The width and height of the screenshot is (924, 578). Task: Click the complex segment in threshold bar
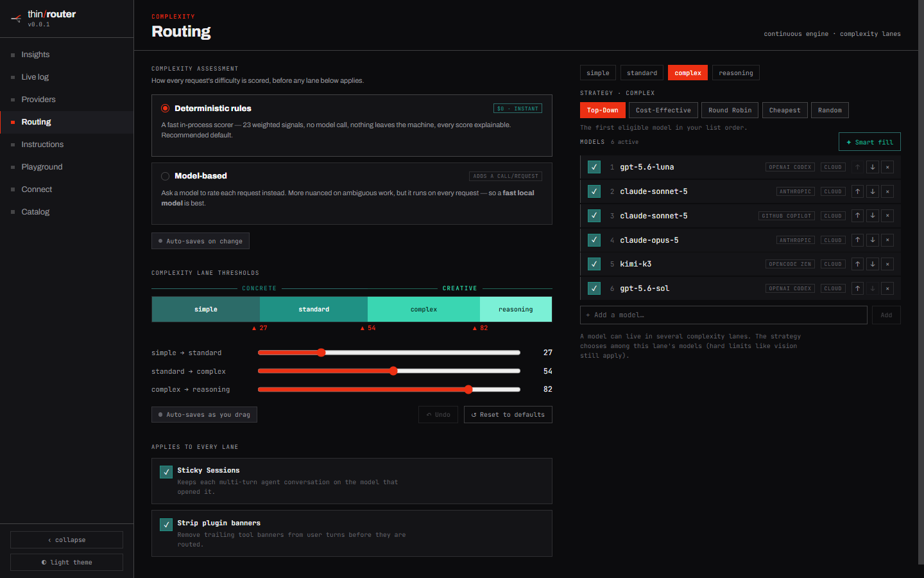pos(424,309)
